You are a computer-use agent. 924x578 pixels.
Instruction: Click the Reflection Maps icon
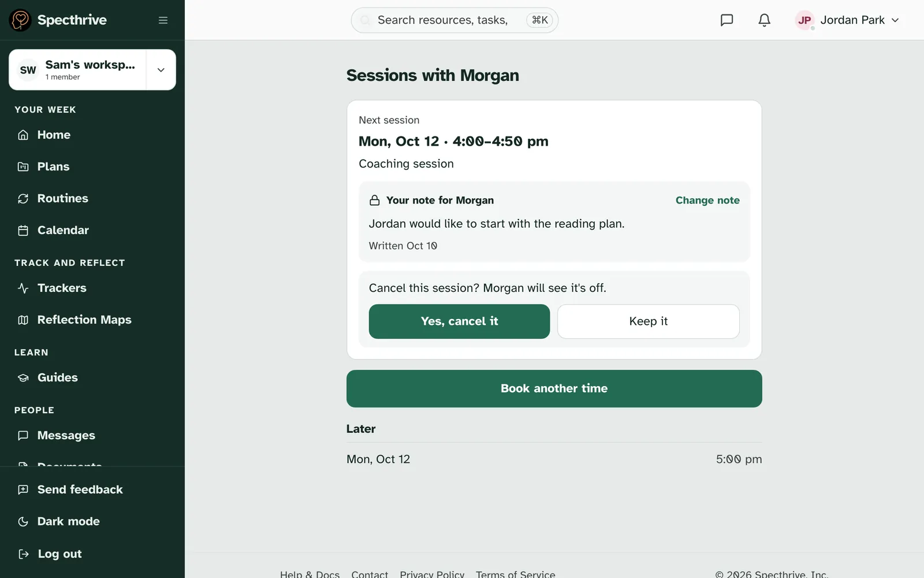[23, 320]
